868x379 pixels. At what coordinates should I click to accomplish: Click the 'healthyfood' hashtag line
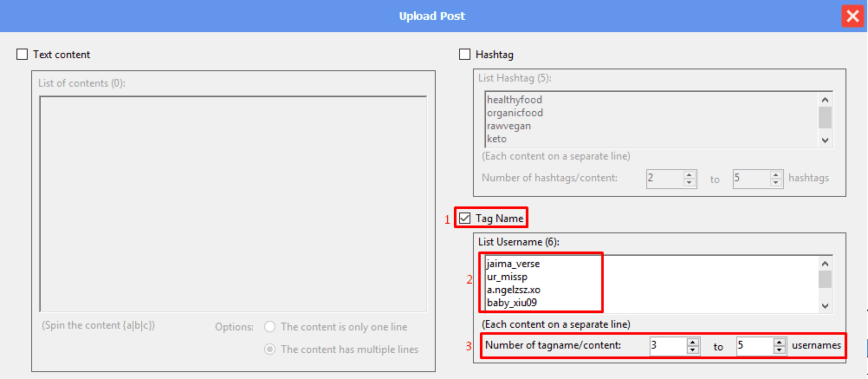pos(515,100)
